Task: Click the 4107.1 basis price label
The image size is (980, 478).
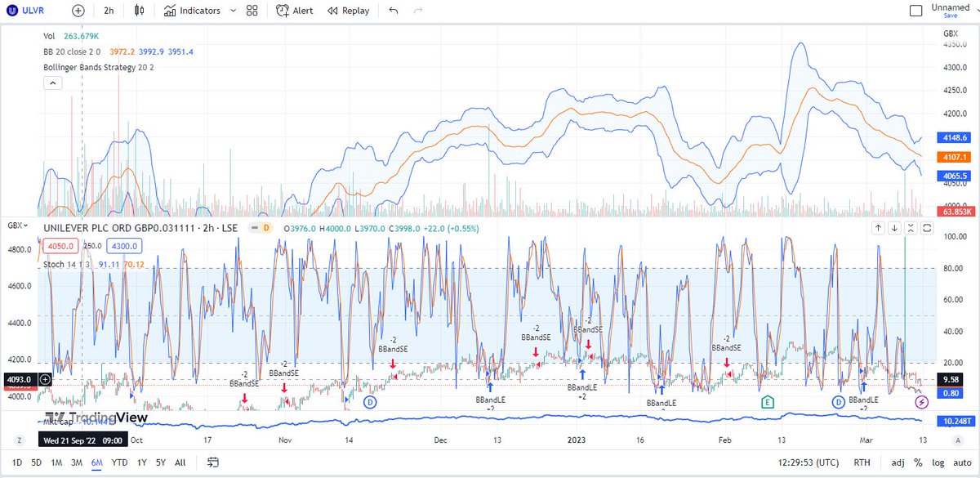Action: pyautogui.click(x=955, y=157)
